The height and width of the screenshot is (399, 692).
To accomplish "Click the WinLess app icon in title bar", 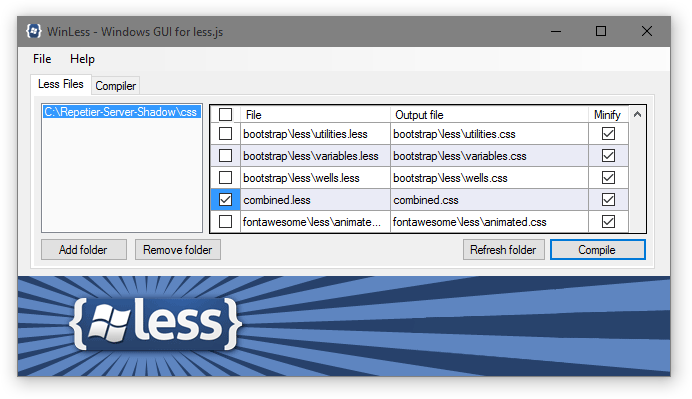I will point(34,31).
